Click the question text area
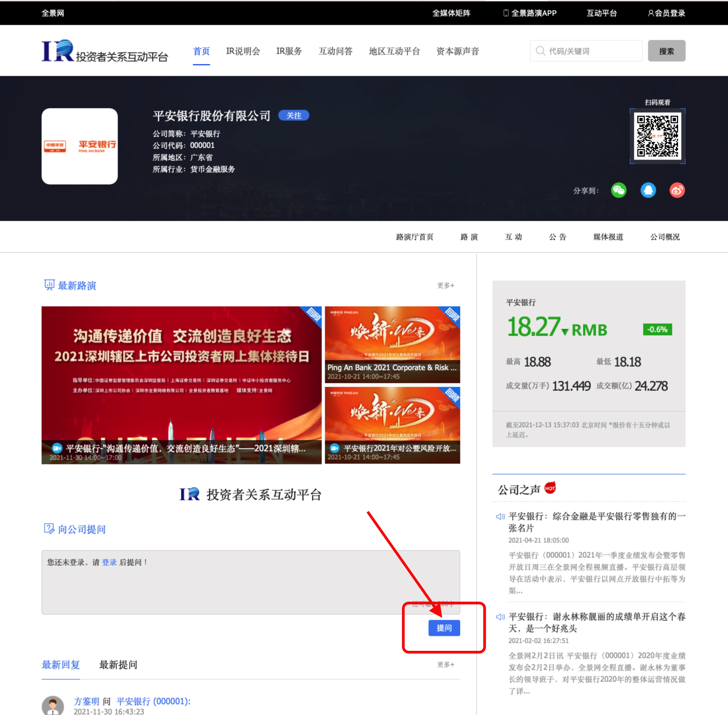This screenshot has width=728, height=715. point(251,582)
